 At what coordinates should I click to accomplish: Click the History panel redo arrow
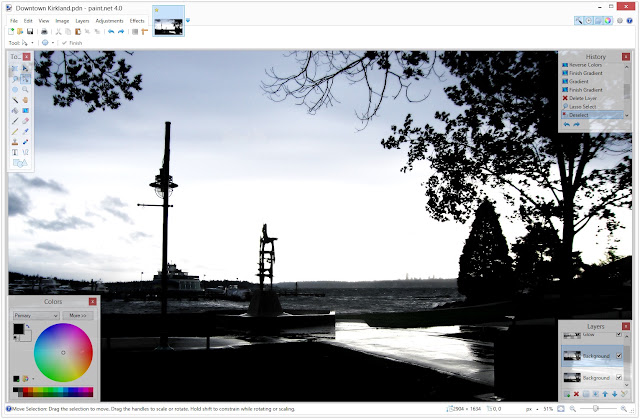click(576, 124)
